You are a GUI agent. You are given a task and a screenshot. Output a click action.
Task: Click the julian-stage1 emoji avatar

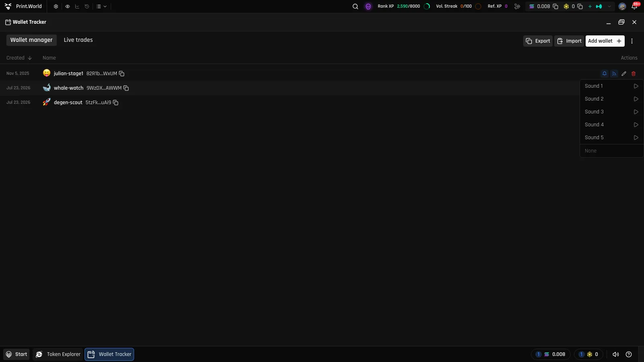tap(47, 73)
